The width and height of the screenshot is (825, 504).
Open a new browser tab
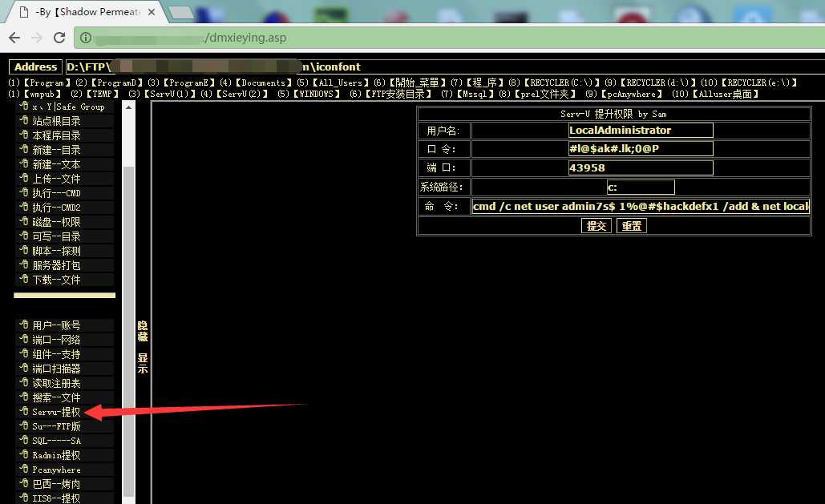[x=182, y=13]
